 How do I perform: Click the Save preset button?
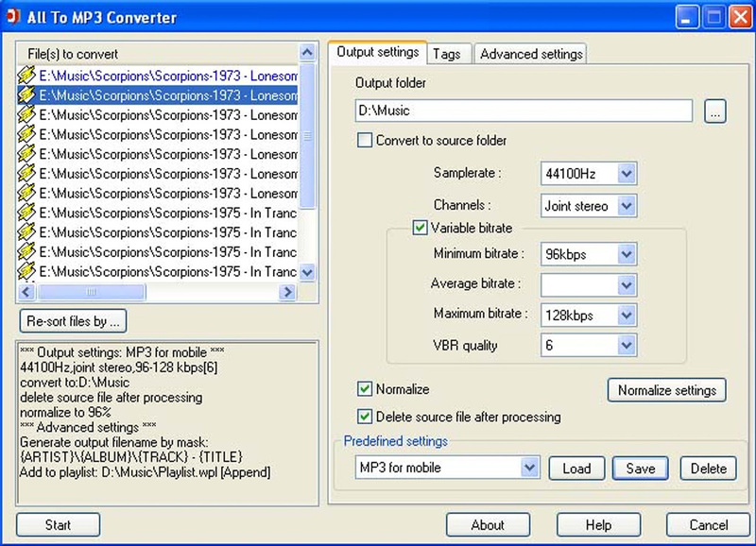coord(641,469)
